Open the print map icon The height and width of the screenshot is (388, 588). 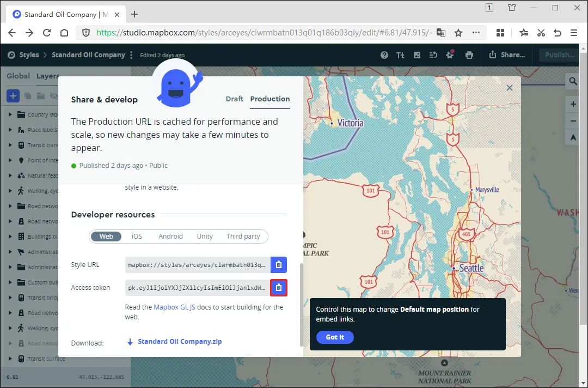(469, 54)
